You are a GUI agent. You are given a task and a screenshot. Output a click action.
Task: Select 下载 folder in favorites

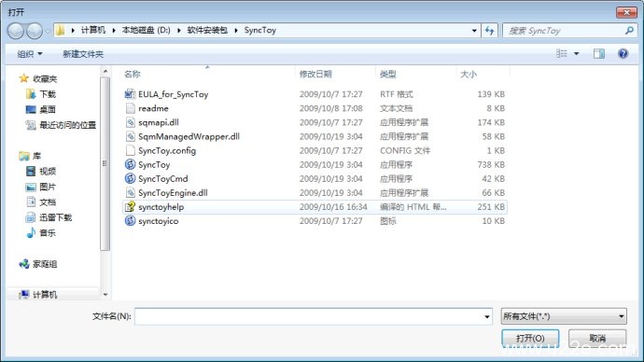pyautogui.click(x=48, y=94)
